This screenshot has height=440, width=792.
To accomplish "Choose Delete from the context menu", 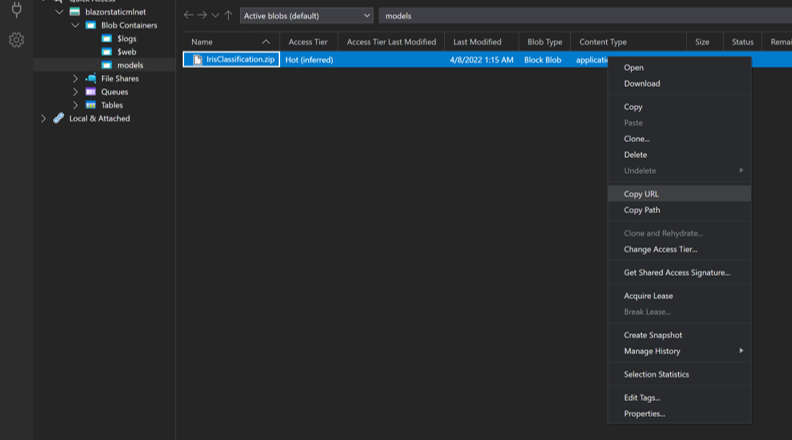I will tap(679, 155).
